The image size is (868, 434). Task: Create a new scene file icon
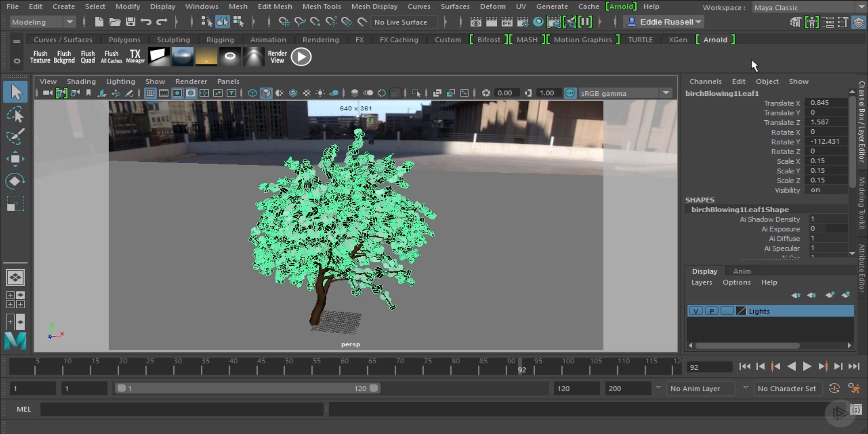pyautogui.click(x=99, y=22)
